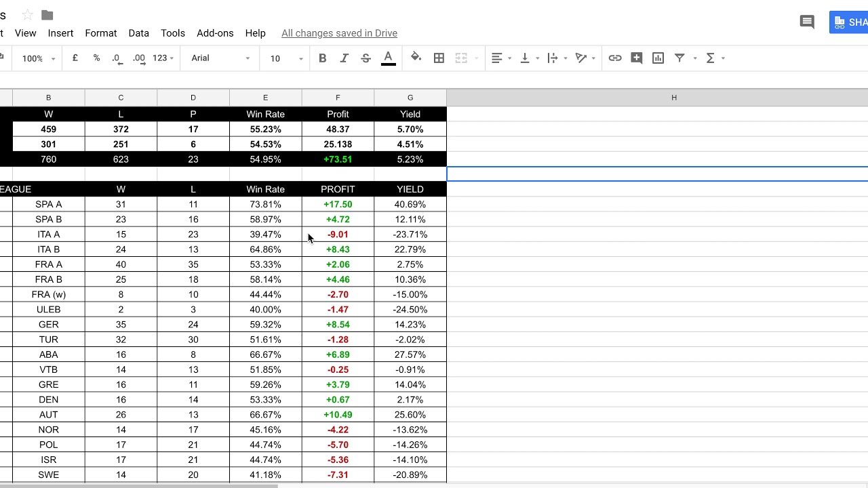This screenshot has height=488, width=868.
Task: Toggle italic formatting
Action: [344, 58]
